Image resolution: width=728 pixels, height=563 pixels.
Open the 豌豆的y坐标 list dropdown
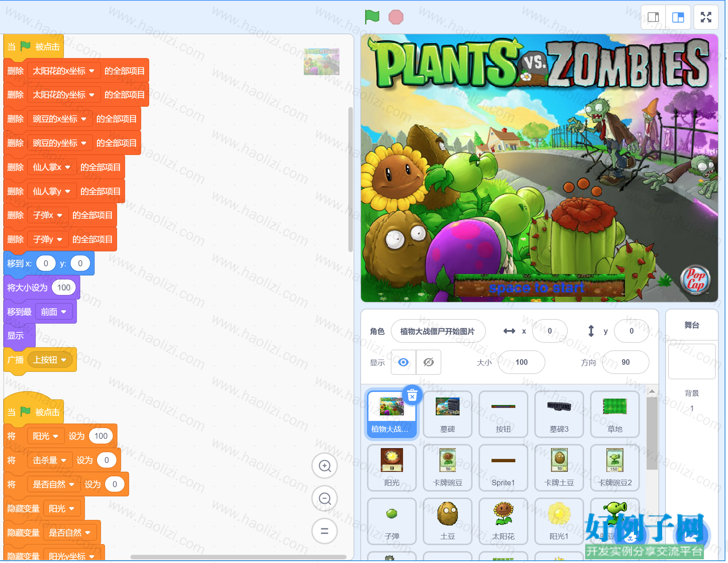(x=60, y=143)
